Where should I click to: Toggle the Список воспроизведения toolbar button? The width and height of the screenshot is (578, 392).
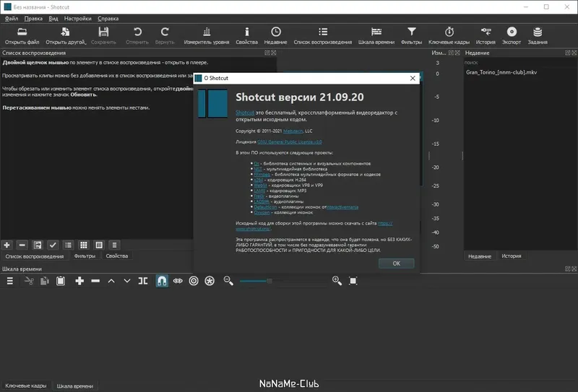click(x=323, y=36)
